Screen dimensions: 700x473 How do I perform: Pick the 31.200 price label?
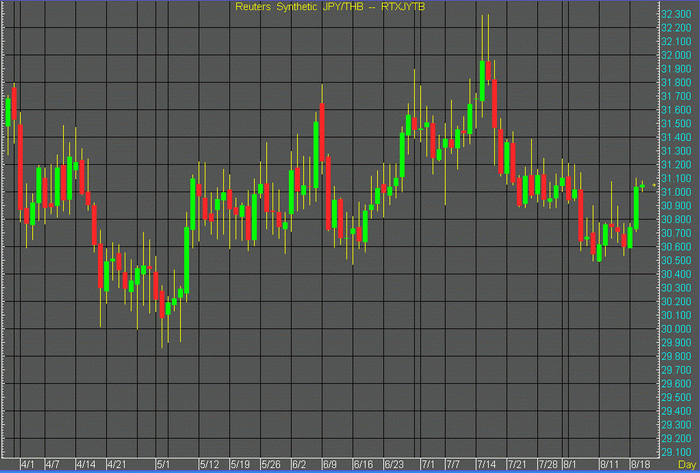(x=676, y=165)
